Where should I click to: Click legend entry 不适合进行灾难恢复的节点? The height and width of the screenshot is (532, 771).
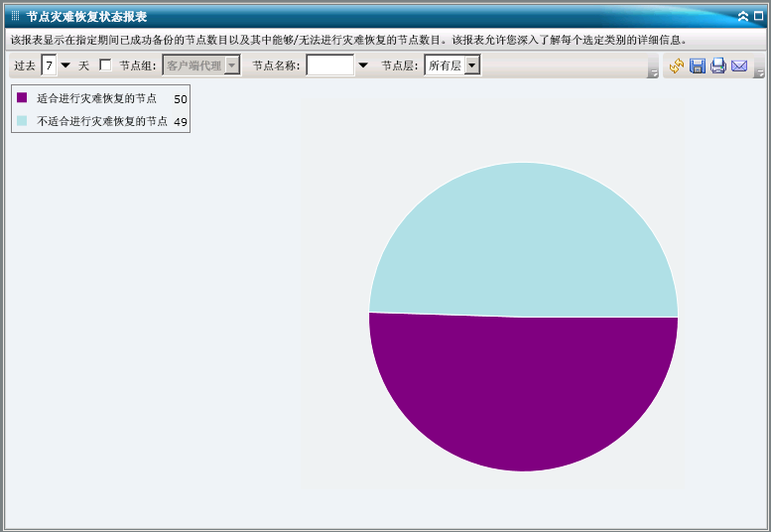tap(102, 121)
